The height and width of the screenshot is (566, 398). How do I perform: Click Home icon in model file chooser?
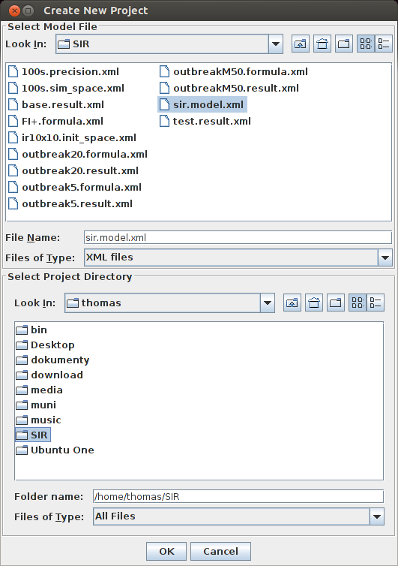coord(322,44)
